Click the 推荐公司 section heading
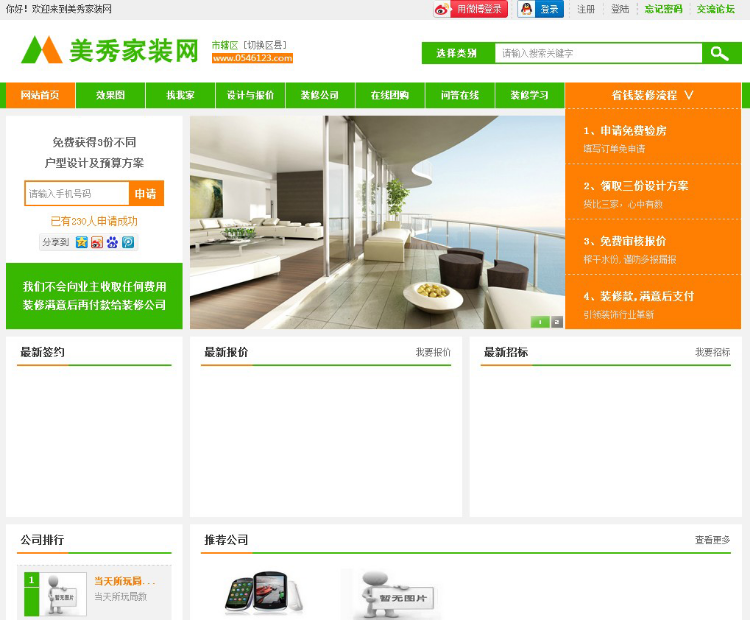The height and width of the screenshot is (620, 750). 226,540
